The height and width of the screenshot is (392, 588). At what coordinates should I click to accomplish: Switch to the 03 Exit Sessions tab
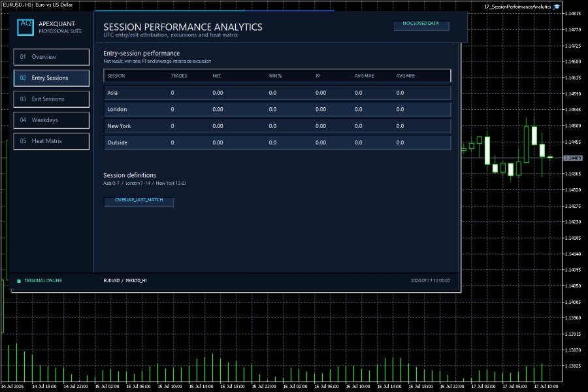52,99
